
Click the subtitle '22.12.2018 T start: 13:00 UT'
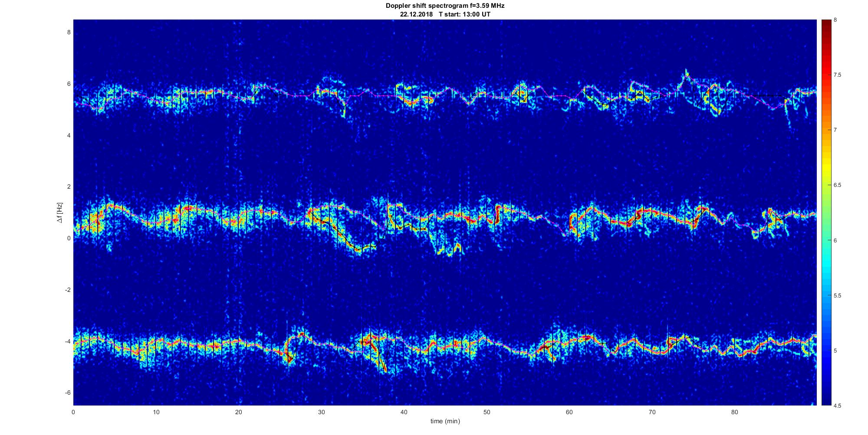click(445, 14)
